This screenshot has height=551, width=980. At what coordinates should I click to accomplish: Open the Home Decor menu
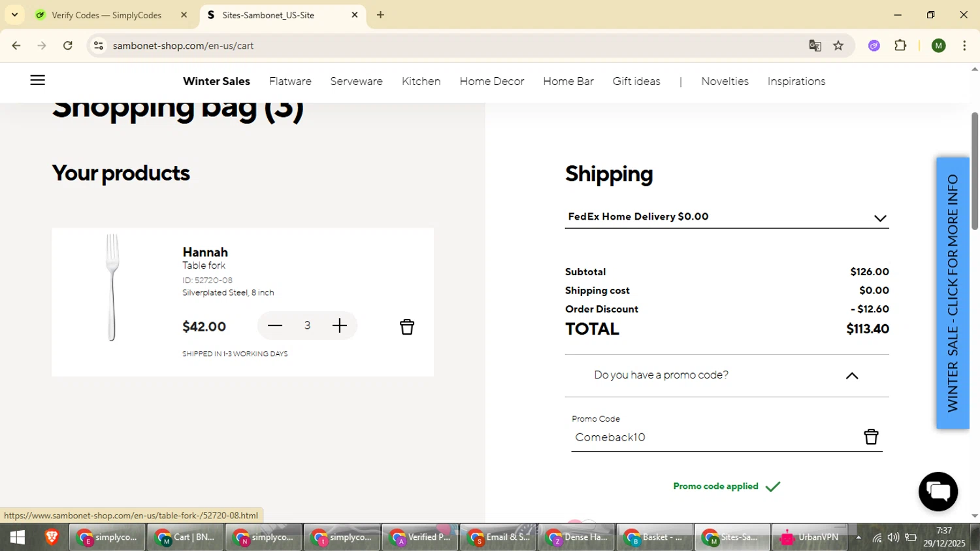[492, 81]
